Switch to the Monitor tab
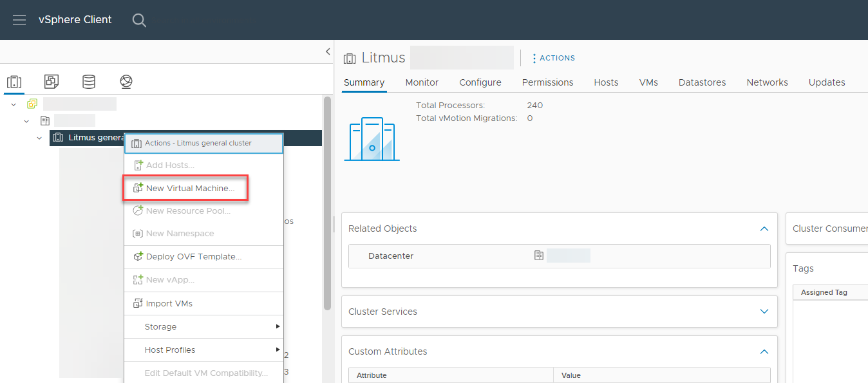The image size is (868, 383). (421, 82)
